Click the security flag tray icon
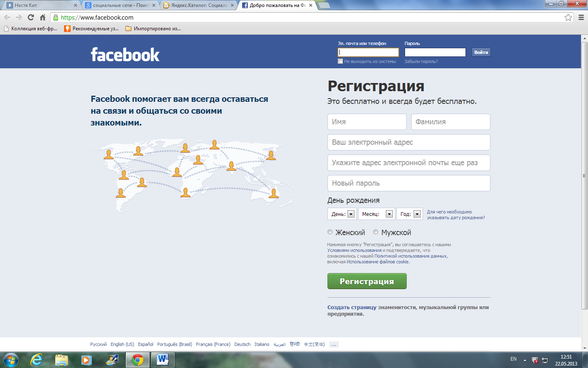Screen dimensions: 588x368 (x=535, y=360)
